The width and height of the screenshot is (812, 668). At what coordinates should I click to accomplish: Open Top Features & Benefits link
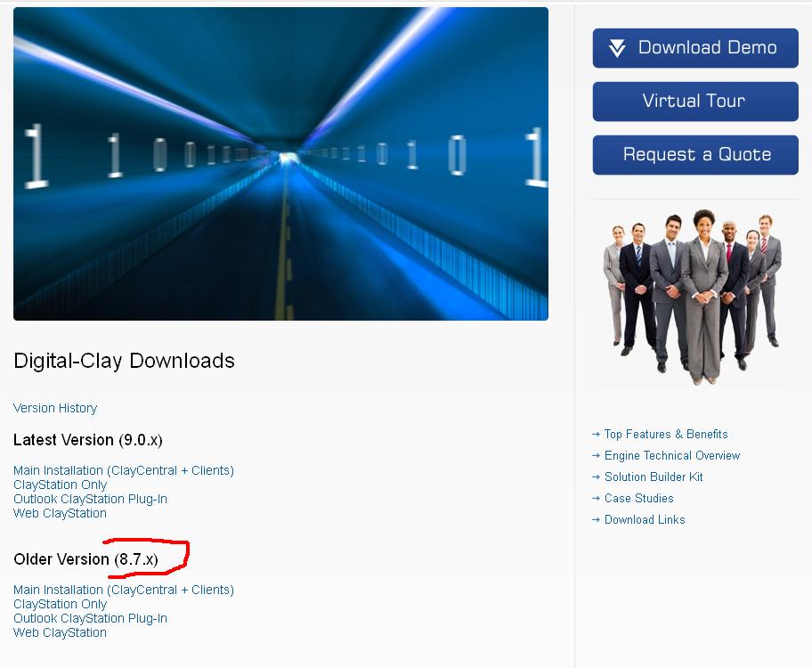coord(666,435)
